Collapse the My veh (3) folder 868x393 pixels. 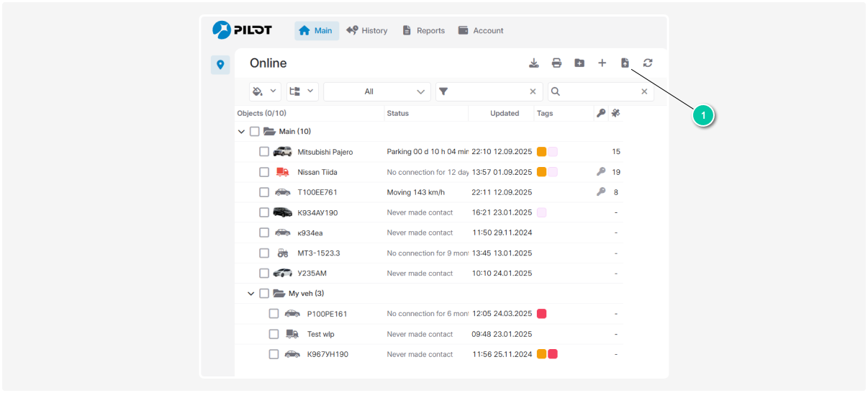click(x=251, y=294)
